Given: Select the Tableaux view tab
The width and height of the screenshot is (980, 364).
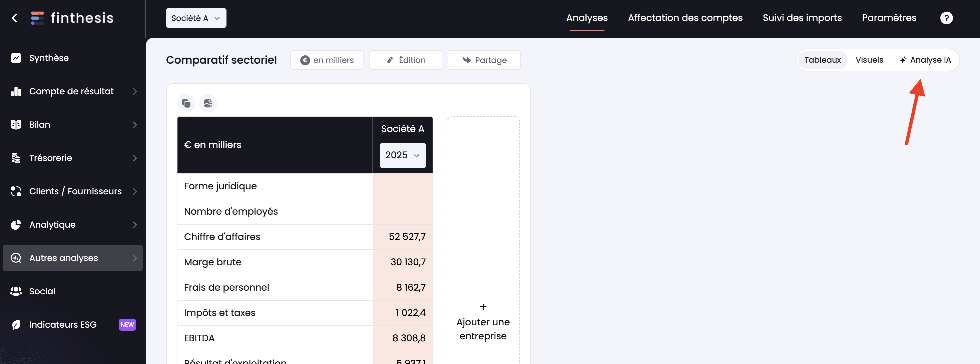Looking at the screenshot, I should 822,60.
